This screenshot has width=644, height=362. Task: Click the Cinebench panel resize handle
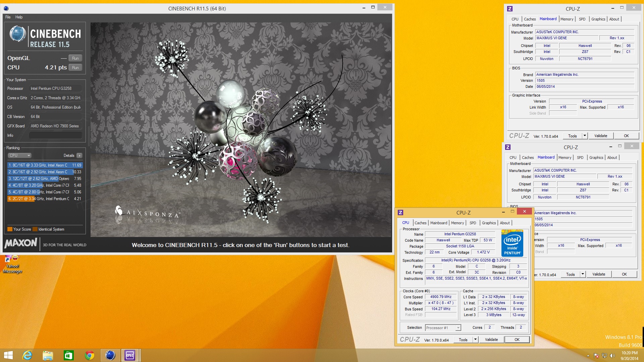[89, 136]
